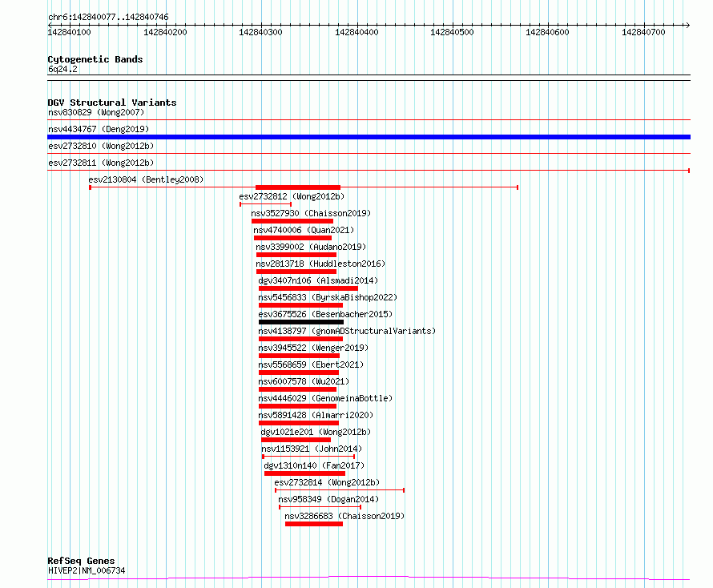Open nsv3527930 (Chaisson2019) variant label

311,213
